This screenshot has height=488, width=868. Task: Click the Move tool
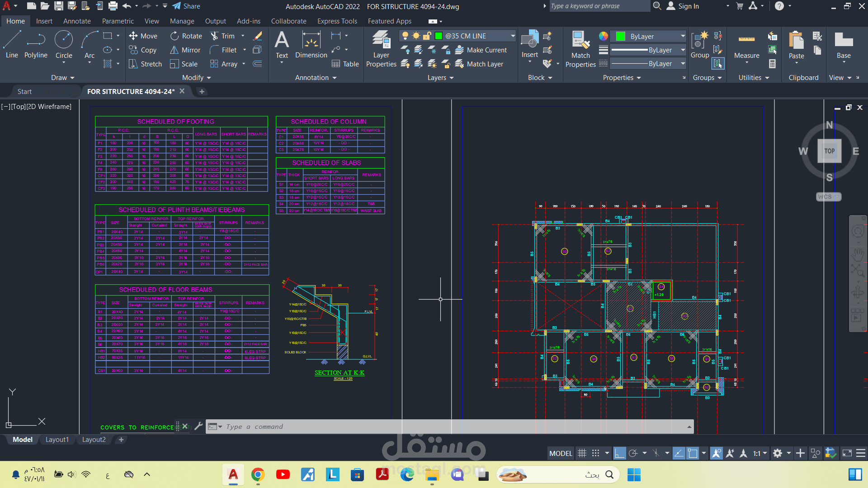click(143, 36)
